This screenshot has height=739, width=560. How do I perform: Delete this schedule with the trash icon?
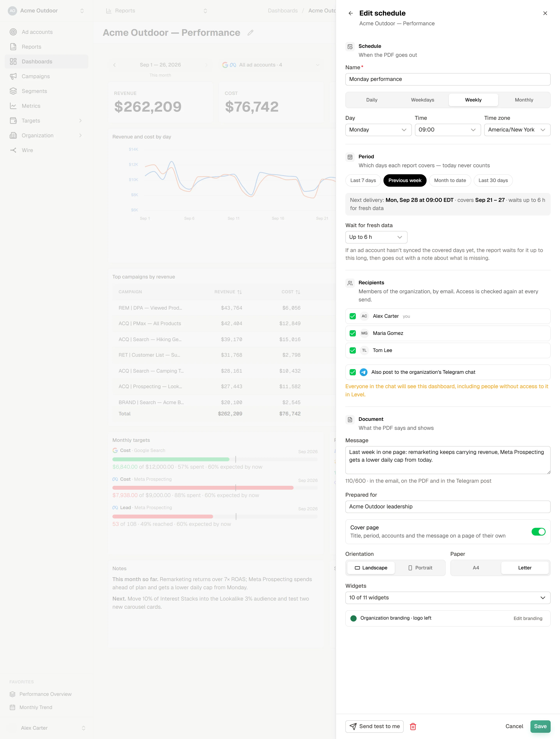click(413, 726)
